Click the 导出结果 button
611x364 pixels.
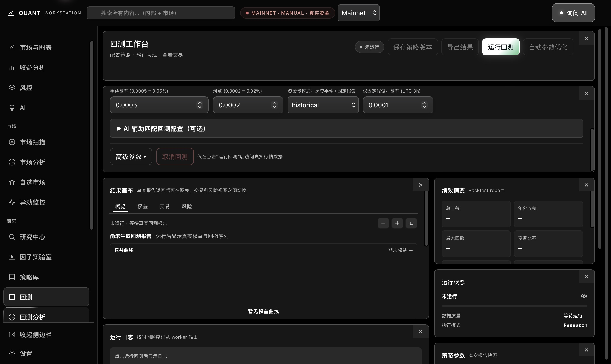pos(460,47)
